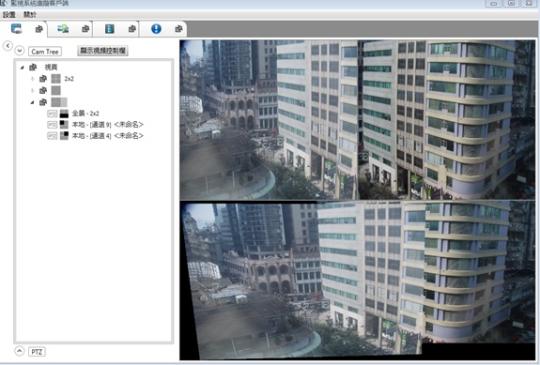
Task: Select the 視圖 root node icon
Action: [x=33, y=67]
